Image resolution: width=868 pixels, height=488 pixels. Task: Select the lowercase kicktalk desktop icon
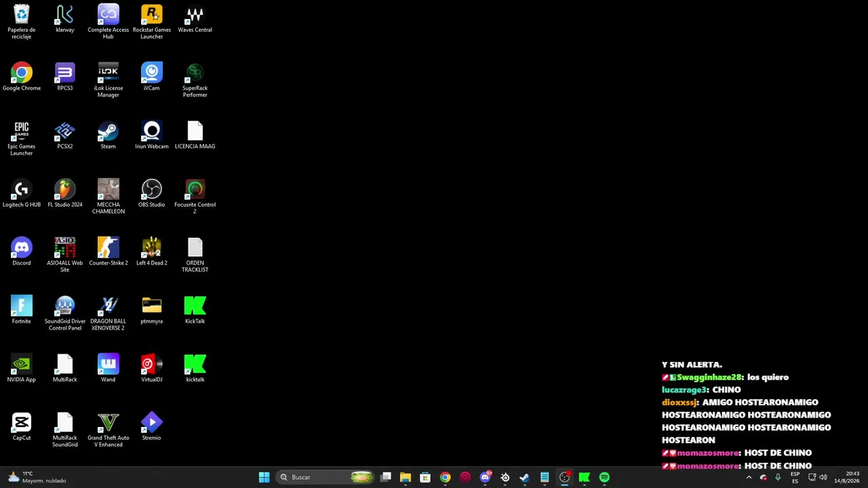195,369
